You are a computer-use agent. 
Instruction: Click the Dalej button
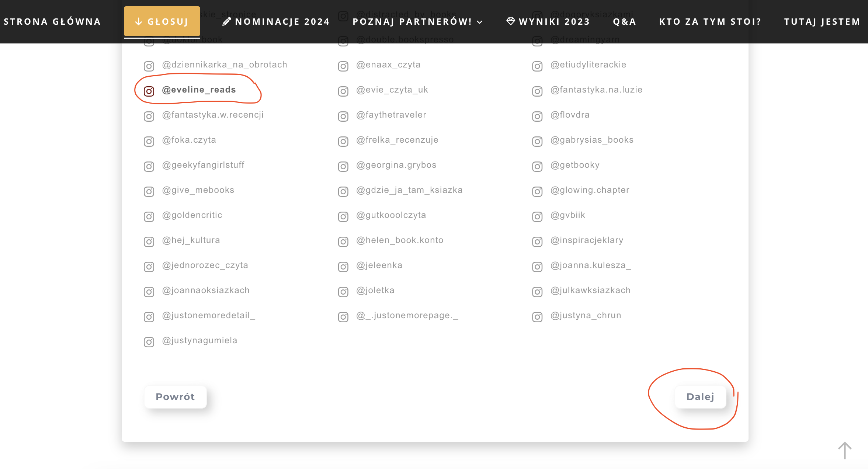[700, 397]
